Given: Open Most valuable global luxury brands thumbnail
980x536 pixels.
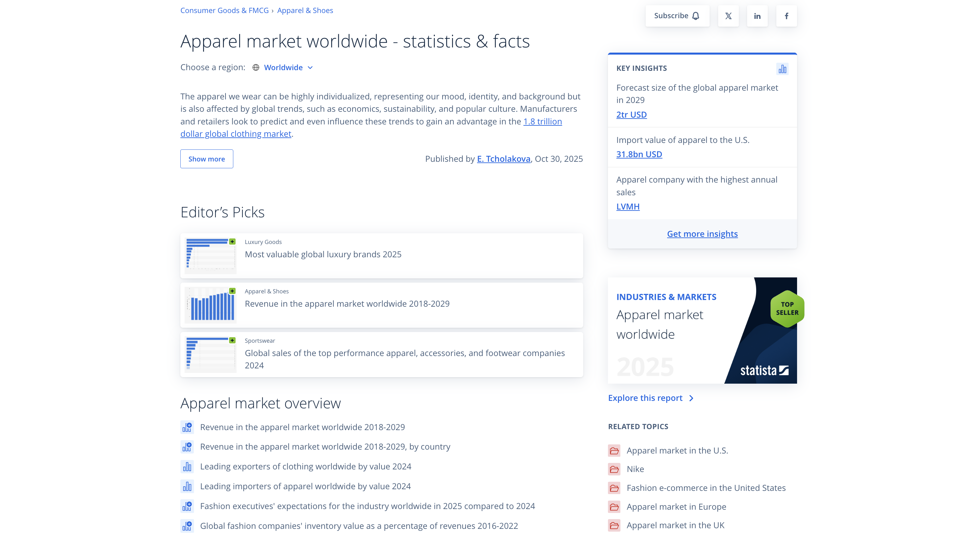Looking at the screenshot, I should coord(210,255).
